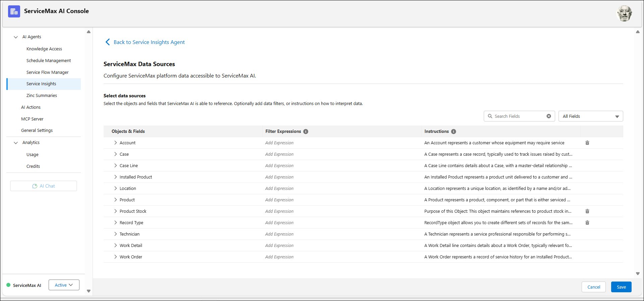
Task: Click main panel scrollbar down arrow
Action: pos(638,273)
